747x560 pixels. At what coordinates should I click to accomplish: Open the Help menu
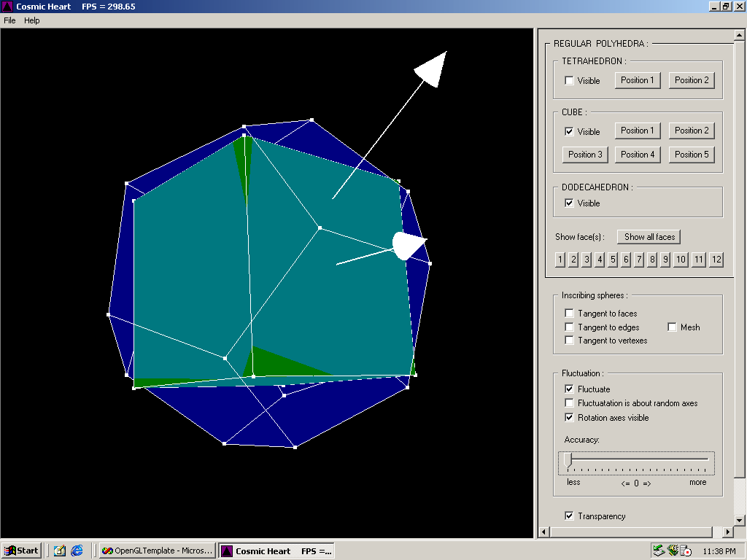32,20
